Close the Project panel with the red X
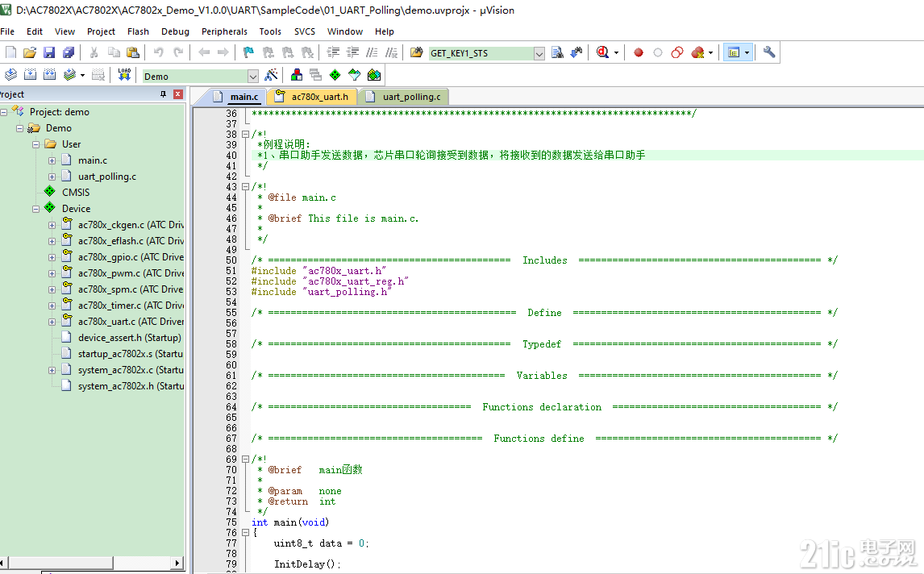The image size is (924, 574). [x=178, y=94]
